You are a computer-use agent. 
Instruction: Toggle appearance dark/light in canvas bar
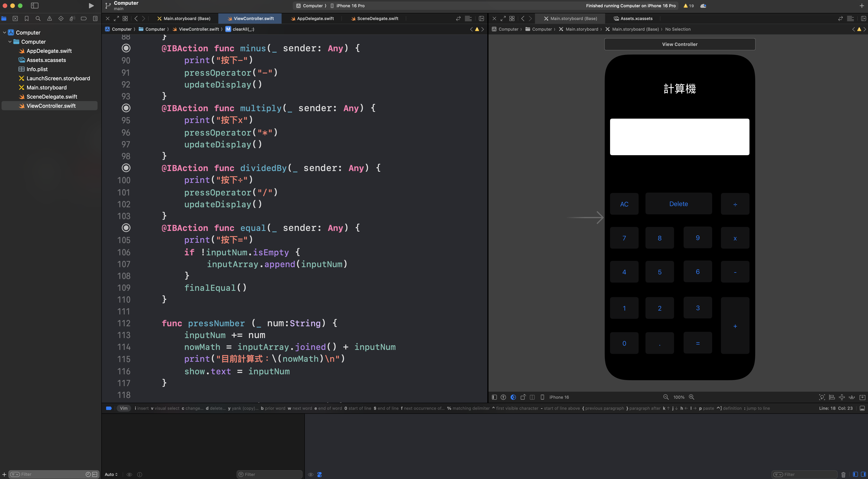click(x=513, y=397)
